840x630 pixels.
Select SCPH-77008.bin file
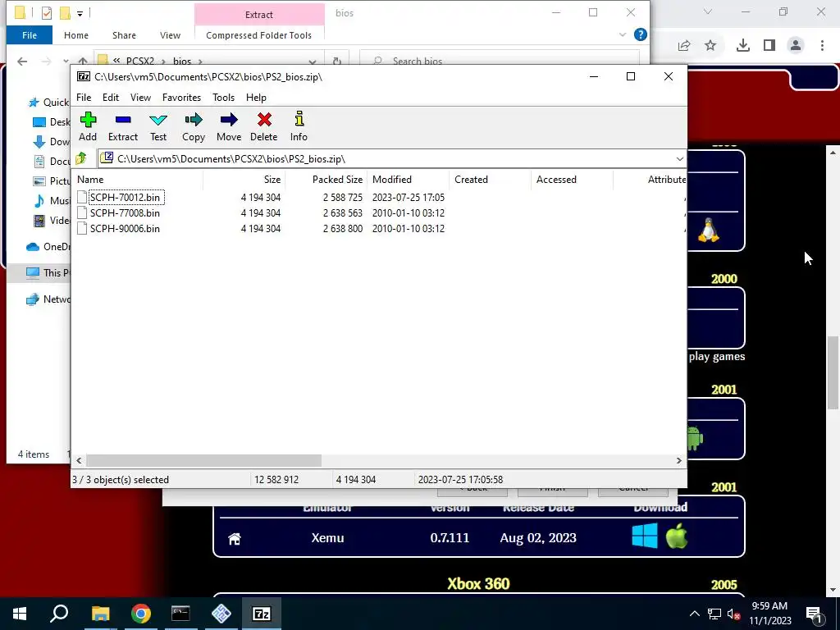pyautogui.click(x=125, y=212)
